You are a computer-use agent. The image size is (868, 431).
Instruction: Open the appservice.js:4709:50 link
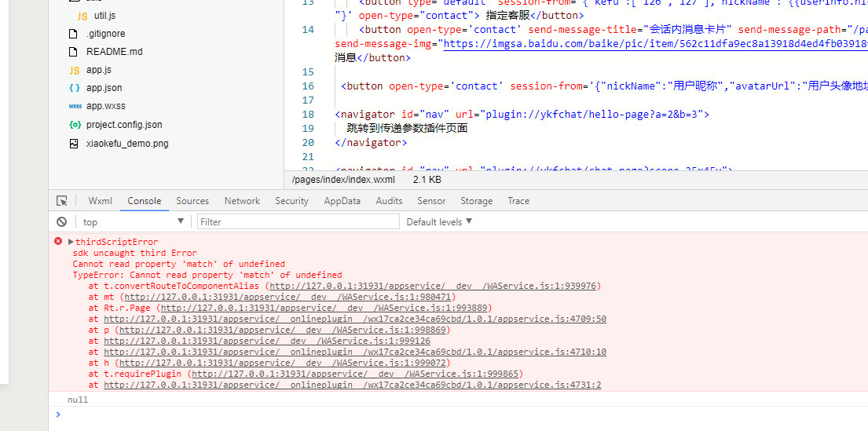tap(355, 320)
